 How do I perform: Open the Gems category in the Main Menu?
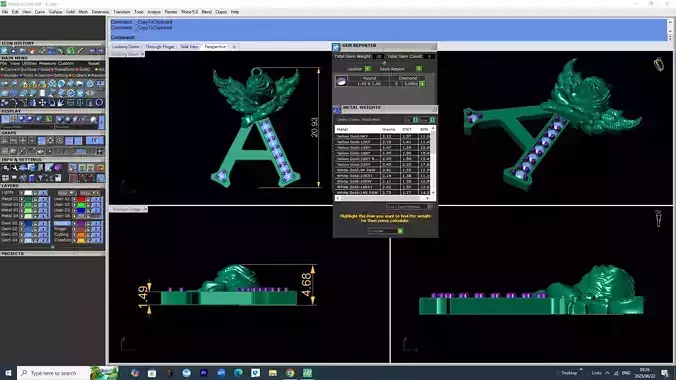coord(44,75)
